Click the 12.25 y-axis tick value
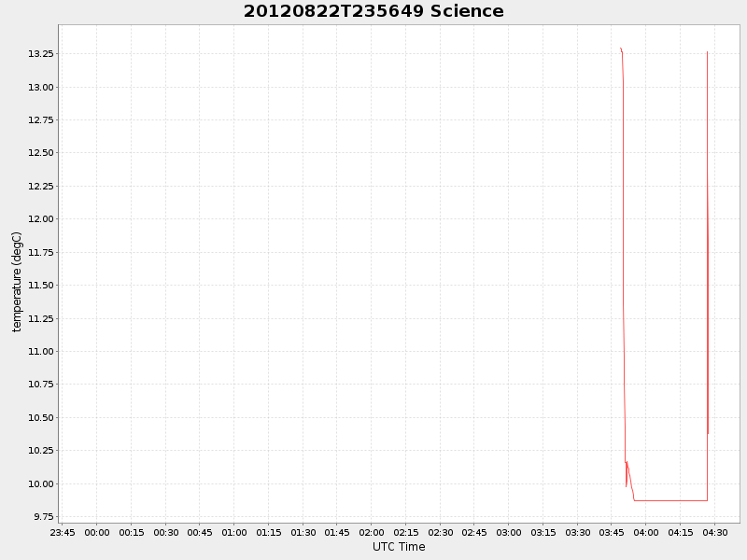The width and height of the screenshot is (747, 560). pos(40,186)
